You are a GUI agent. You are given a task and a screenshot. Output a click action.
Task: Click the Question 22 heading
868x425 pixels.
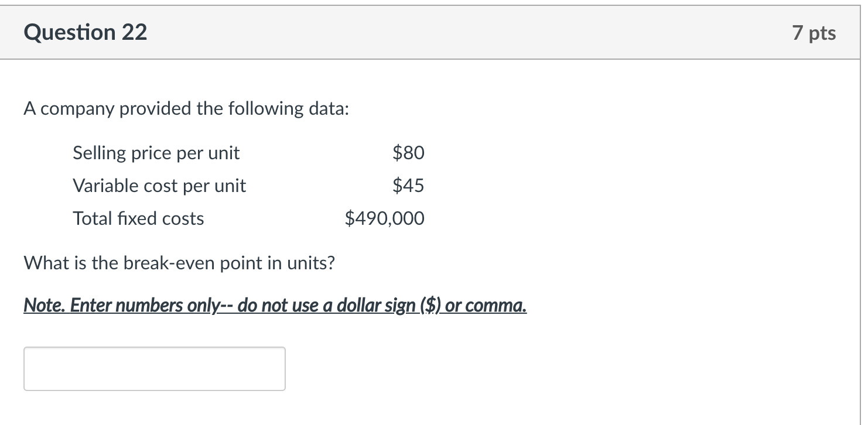(86, 32)
